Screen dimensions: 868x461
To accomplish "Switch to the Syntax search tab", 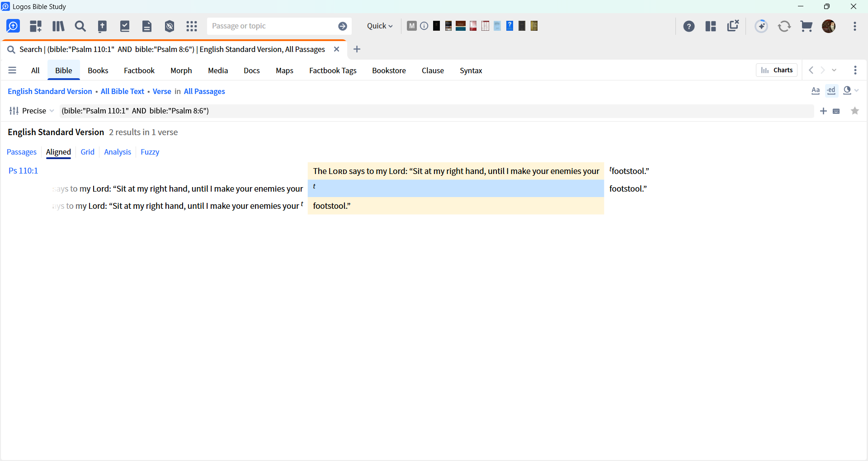I will (x=471, y=71).
